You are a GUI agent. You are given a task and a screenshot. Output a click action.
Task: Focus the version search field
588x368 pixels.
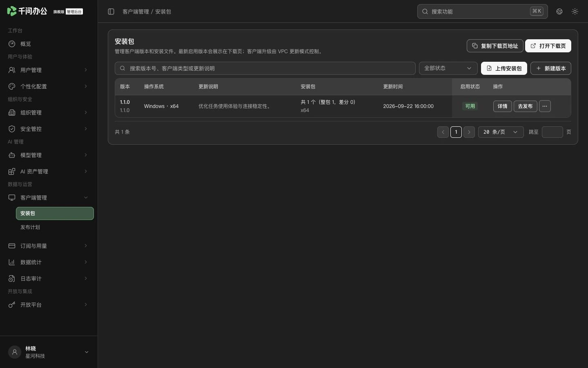265,68
